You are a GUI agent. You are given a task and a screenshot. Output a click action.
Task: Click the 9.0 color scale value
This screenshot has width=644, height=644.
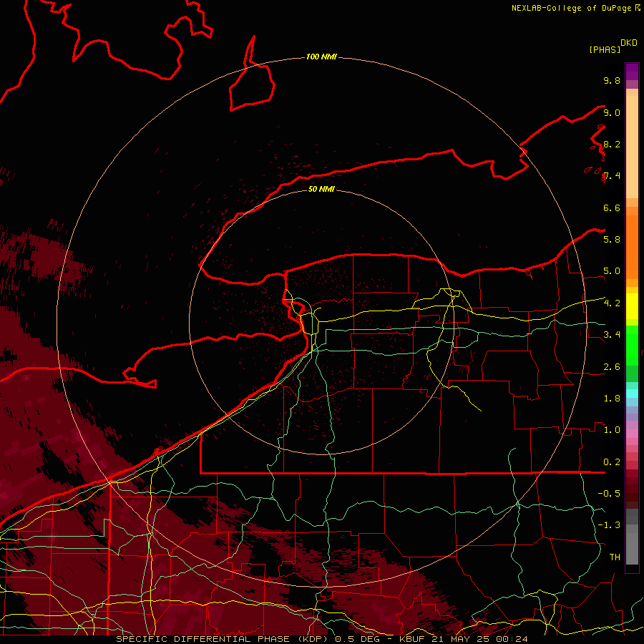point(612,112)
